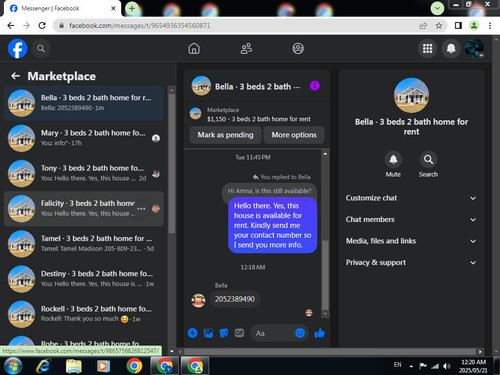This screenshot has height=375, width=500.
Task: Expand Chat members section
Action: tap(411, 219)
